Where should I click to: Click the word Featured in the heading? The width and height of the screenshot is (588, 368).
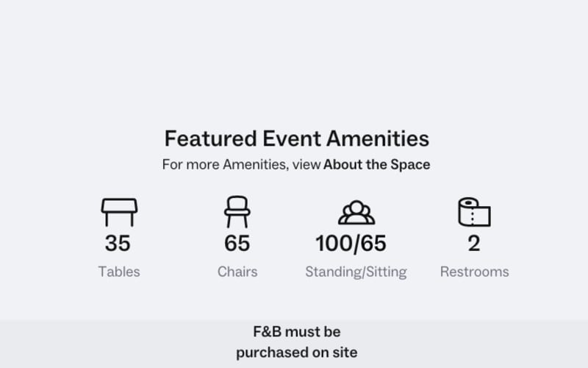point(211,138)
